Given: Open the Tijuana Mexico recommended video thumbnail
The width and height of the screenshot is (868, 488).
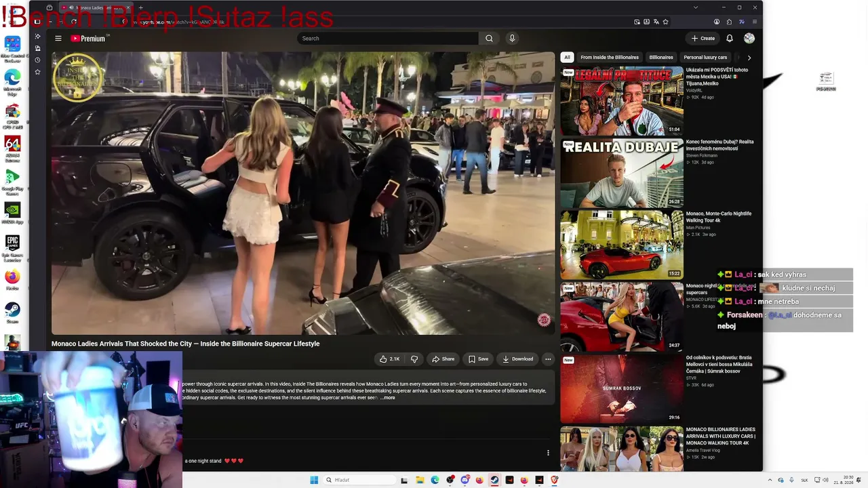Looking at the screenshot, I should pyautogui.click(x=622, y=101).
